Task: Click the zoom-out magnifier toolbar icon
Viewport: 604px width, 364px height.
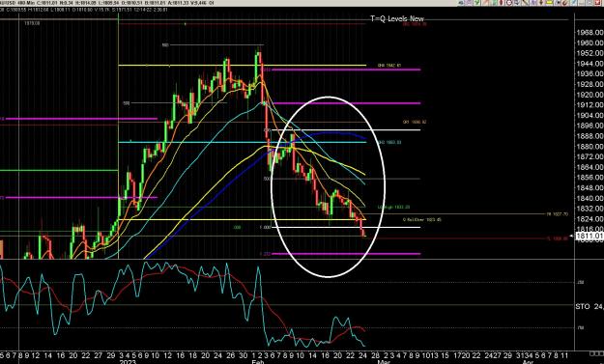Action: [509, 2]
